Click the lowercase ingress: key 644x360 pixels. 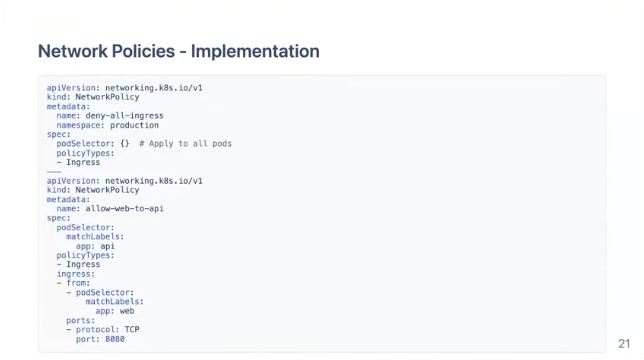76,274
